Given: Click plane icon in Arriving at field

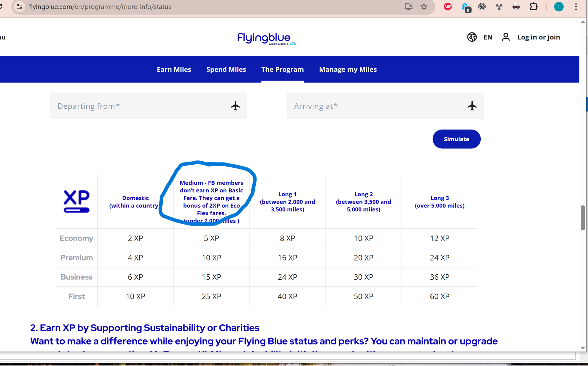Looking at the screenshot, I should coord(472,106).
